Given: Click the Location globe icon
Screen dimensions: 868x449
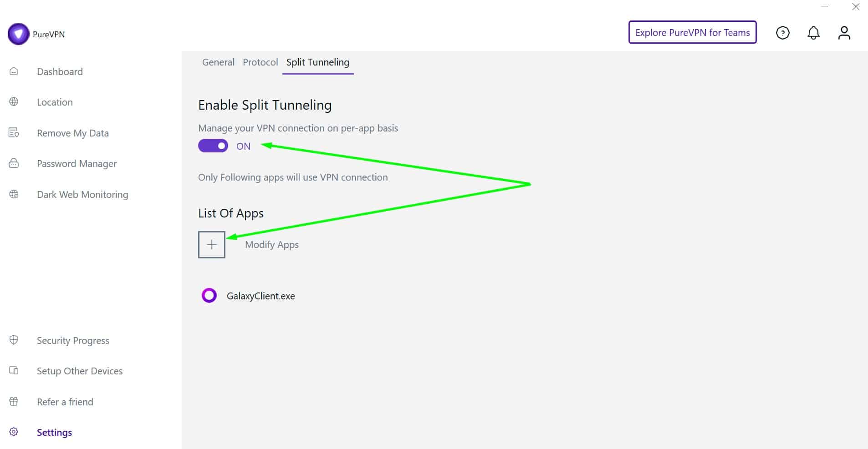Looking at the screenshot, I should tap(14, 102).
